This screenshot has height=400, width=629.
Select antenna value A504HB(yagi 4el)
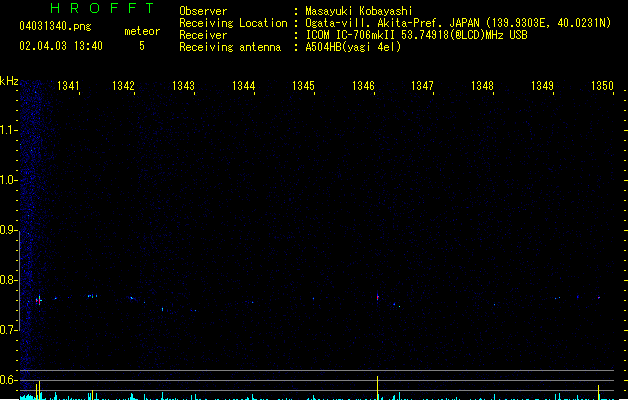click(353, 47)
